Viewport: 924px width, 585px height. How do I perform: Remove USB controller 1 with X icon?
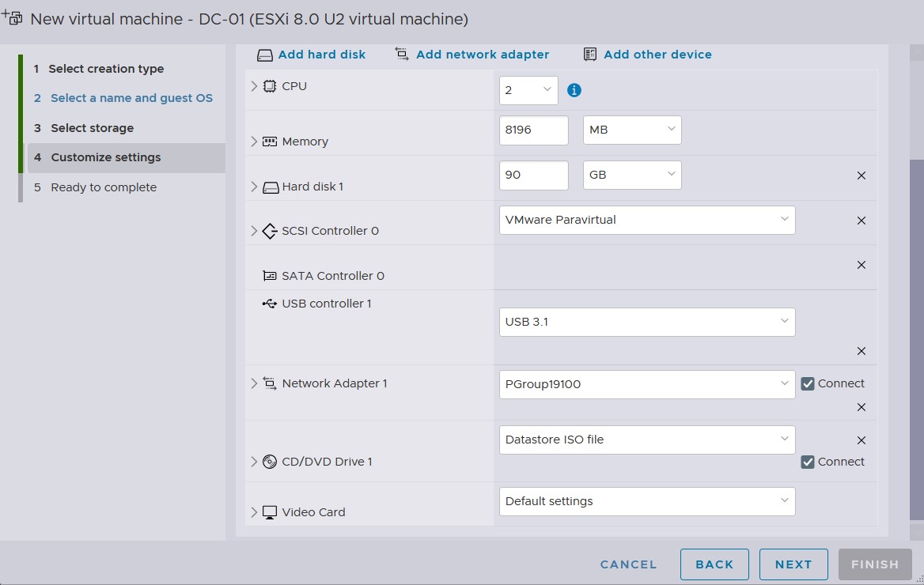pos(862,351)
